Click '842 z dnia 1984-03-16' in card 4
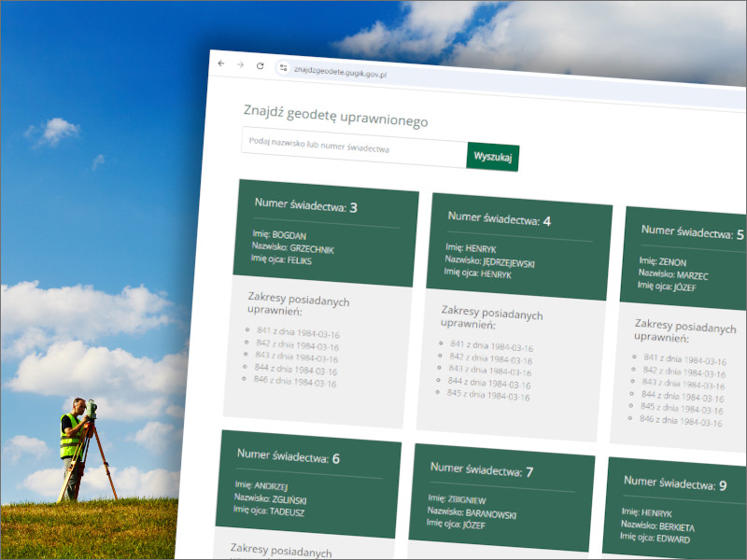This screenshot has width=747, height=560. (x=491, y=358)
